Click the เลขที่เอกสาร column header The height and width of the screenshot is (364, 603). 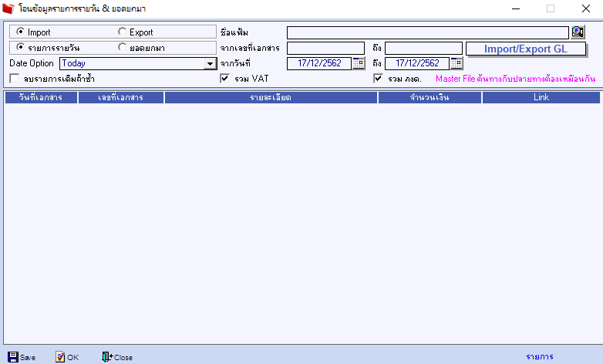121,97
